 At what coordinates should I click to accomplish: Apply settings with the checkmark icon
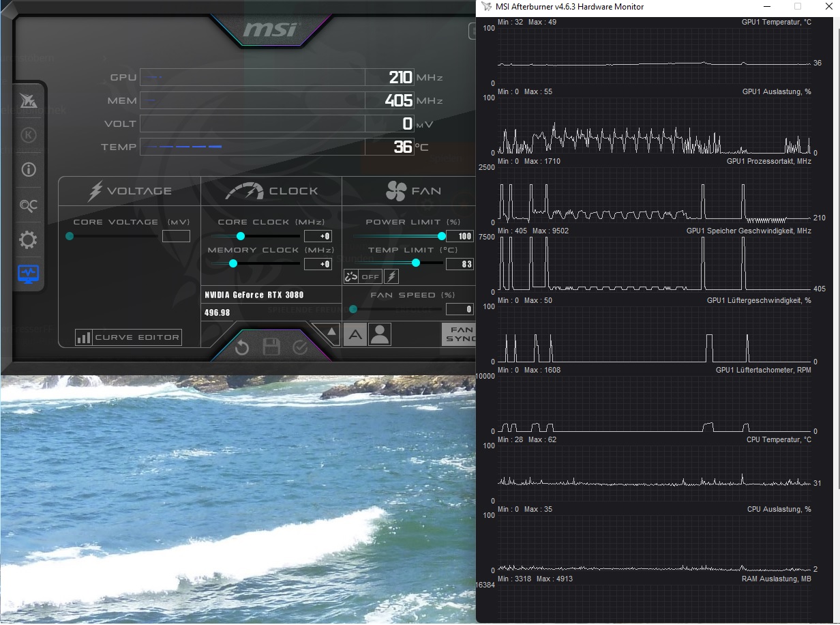(x=300, y=348)
